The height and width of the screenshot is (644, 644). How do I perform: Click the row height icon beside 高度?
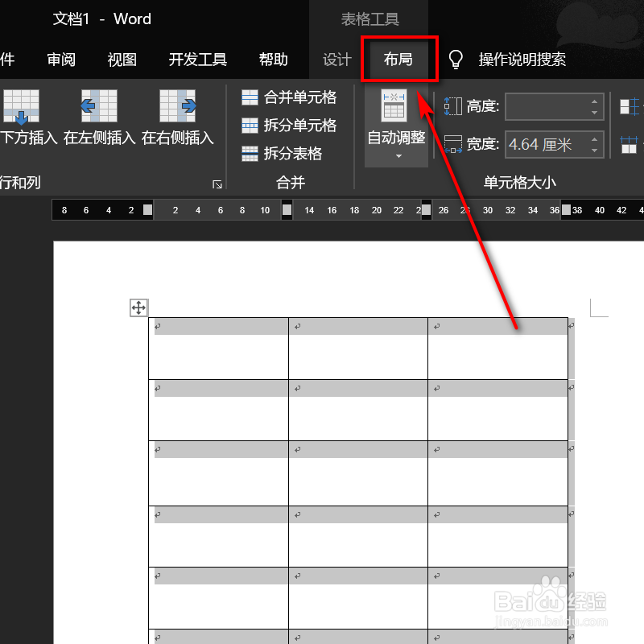[453, 106]
